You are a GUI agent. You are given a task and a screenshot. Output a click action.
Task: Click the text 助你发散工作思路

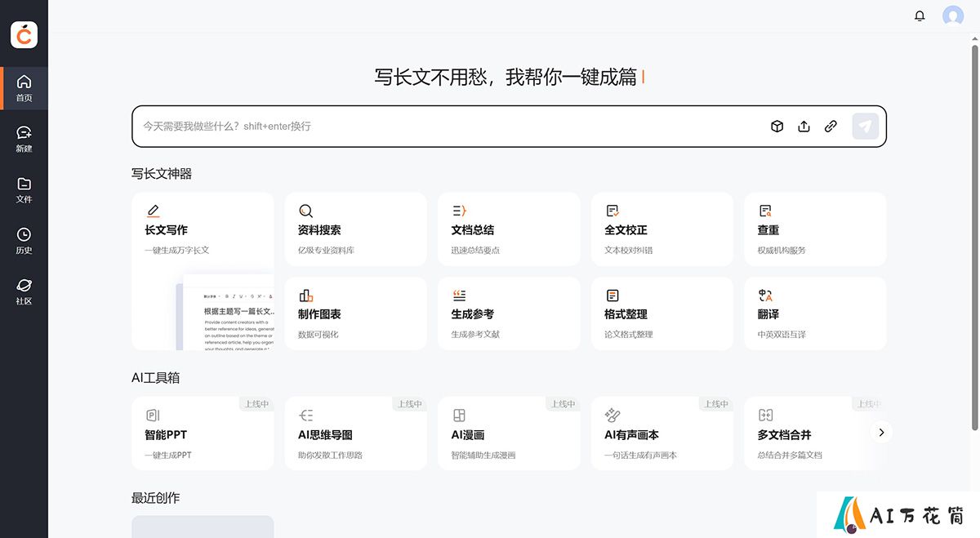click(x=330, y=455)
